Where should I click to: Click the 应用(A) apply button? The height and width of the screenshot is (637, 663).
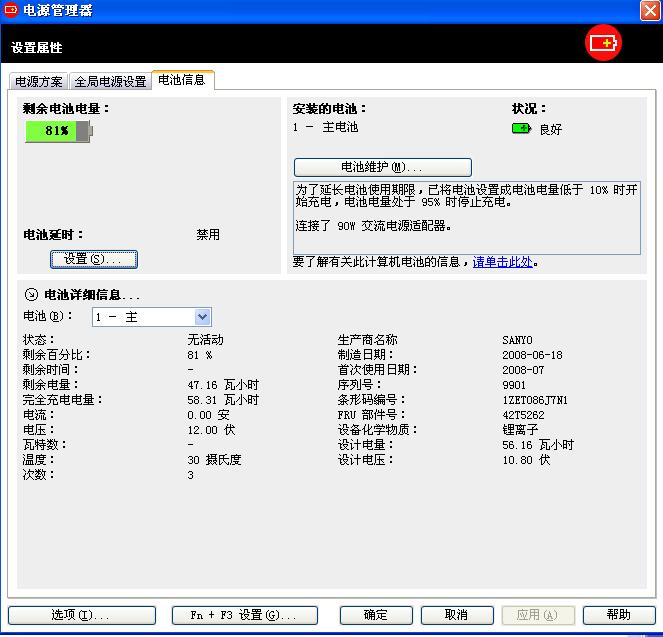coord(538,615)
